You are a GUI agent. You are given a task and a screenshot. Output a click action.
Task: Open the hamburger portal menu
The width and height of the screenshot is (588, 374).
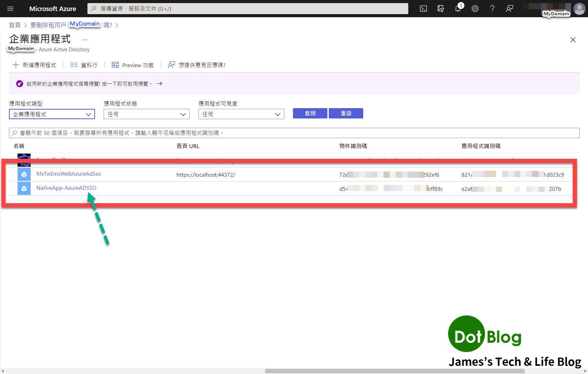10,9
